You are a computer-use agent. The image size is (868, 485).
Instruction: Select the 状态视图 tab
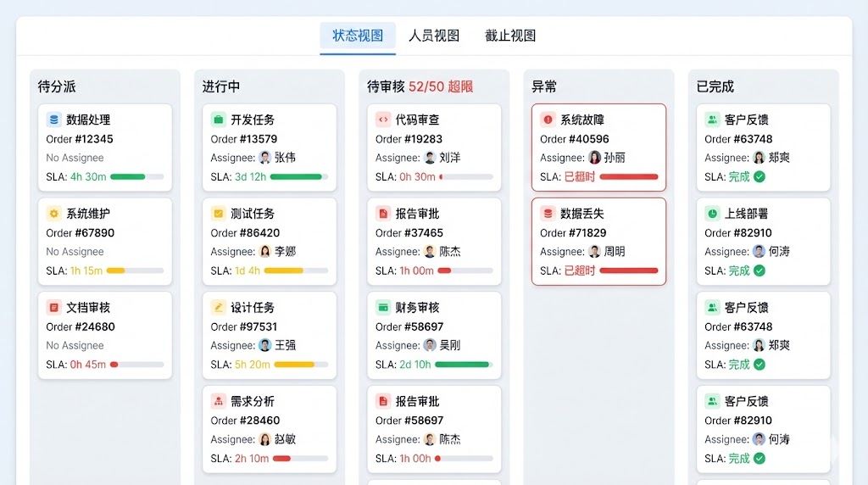358,36
